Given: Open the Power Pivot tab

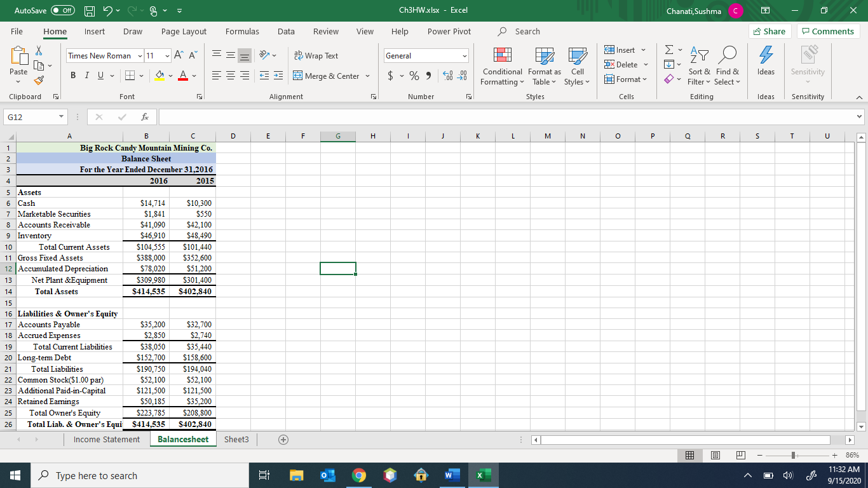Looking at the screenshot, I should [x=449, y=31].
